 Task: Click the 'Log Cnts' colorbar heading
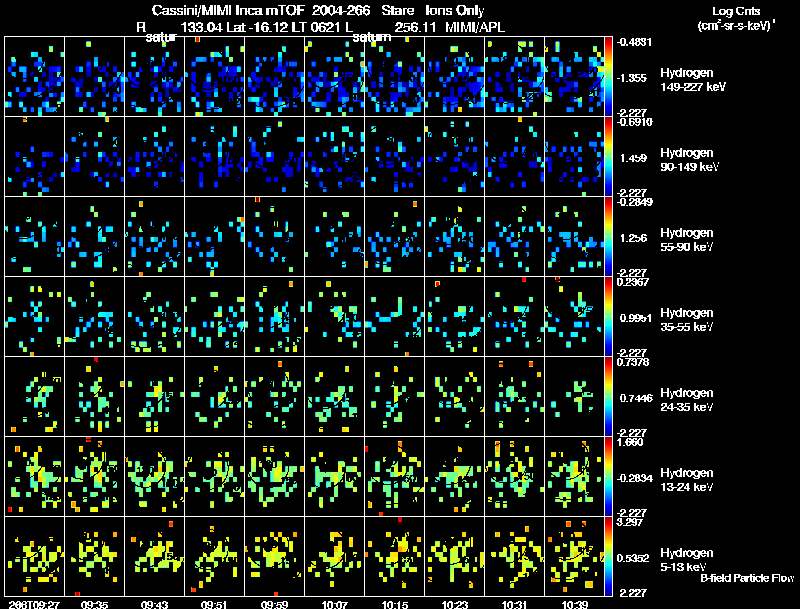[x=736, y=11]
